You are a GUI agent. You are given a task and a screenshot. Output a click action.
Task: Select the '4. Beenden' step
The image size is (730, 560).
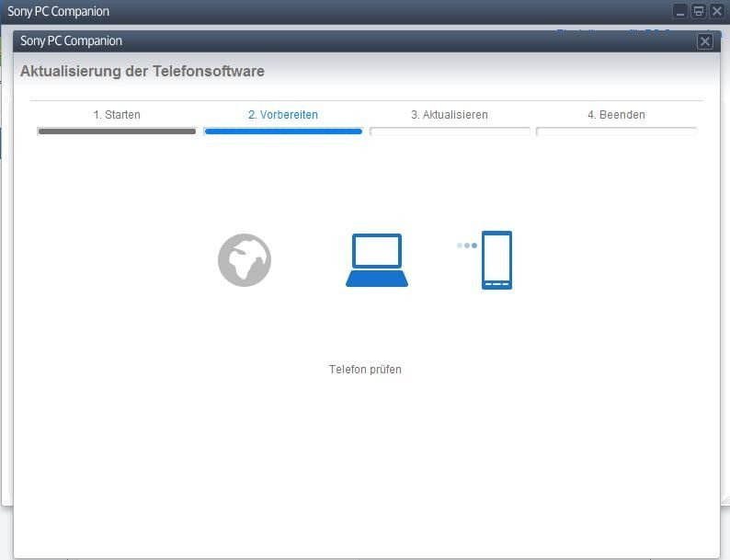point(616,115)
